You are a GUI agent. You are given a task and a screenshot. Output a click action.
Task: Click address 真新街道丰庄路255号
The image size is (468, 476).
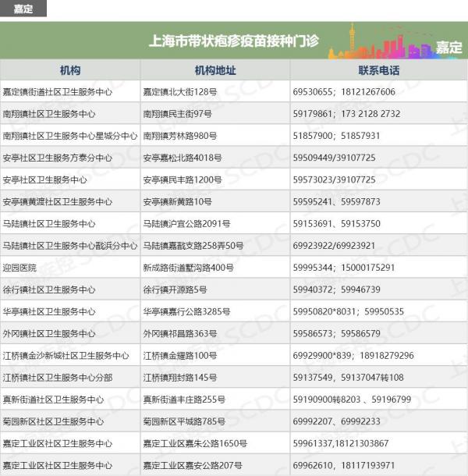click(x=184, y=400)
